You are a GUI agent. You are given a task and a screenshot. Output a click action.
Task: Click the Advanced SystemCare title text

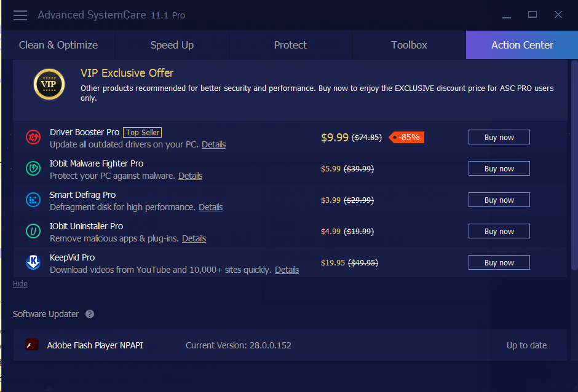coord(111,15)
